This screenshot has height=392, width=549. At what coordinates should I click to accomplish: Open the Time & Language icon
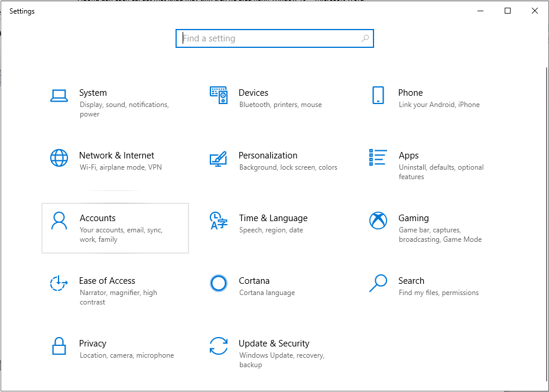coord(219,221)
